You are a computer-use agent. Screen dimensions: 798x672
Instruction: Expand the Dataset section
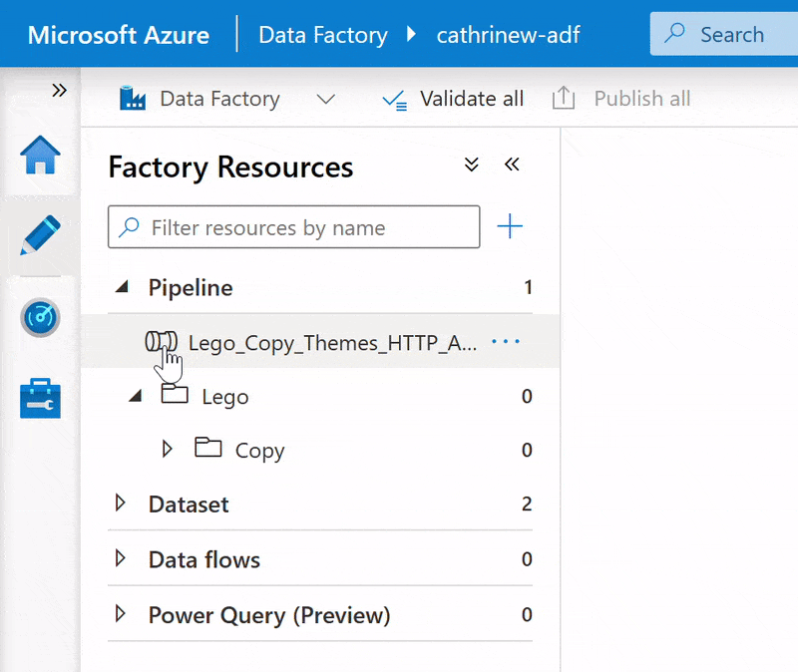tap(122, 504)
